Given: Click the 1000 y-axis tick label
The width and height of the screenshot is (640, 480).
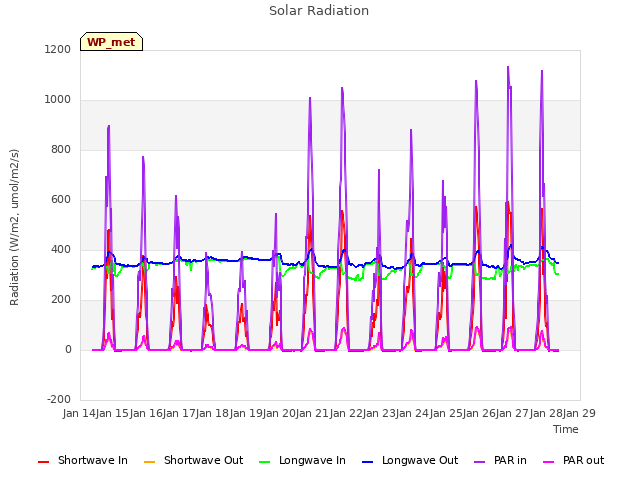Looking at the screenshot, I should [58, 100].
